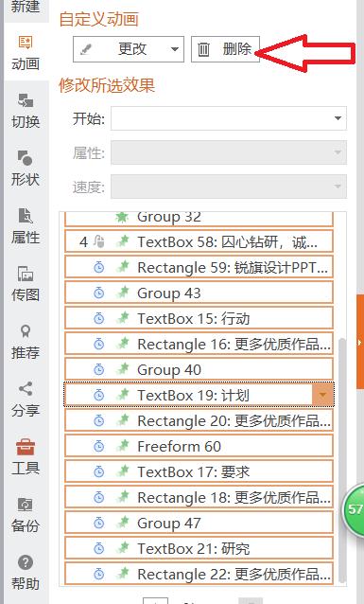Select TextBox 15: 行动 animation entry
Viewport: 364px width, 604px height.
(x=199, y=318)
